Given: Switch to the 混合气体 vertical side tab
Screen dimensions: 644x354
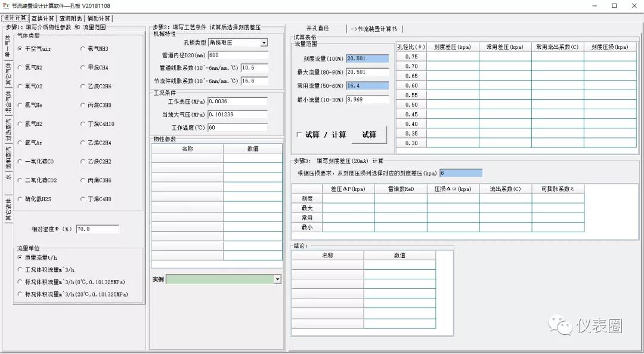Looking at the screenshot, I should point(8,101).
